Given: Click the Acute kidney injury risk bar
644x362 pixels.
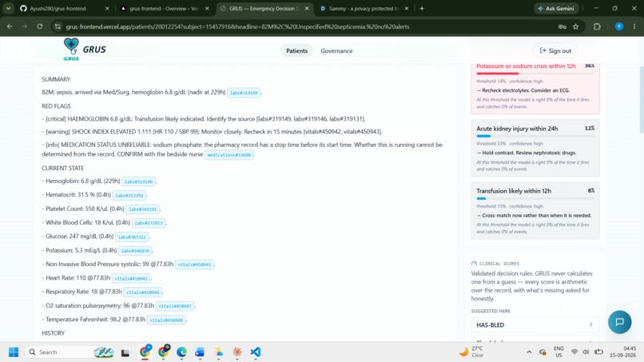Looking at the screenshot, I should point(535,136).
